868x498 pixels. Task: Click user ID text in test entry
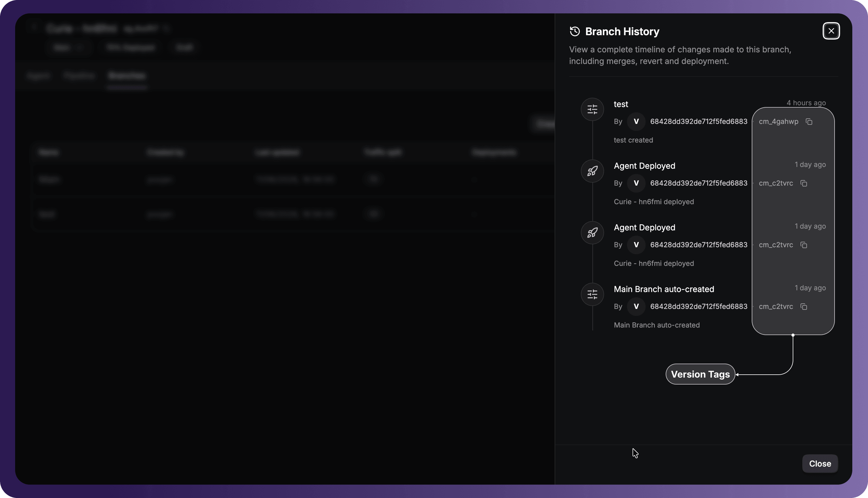pos(699,121)
